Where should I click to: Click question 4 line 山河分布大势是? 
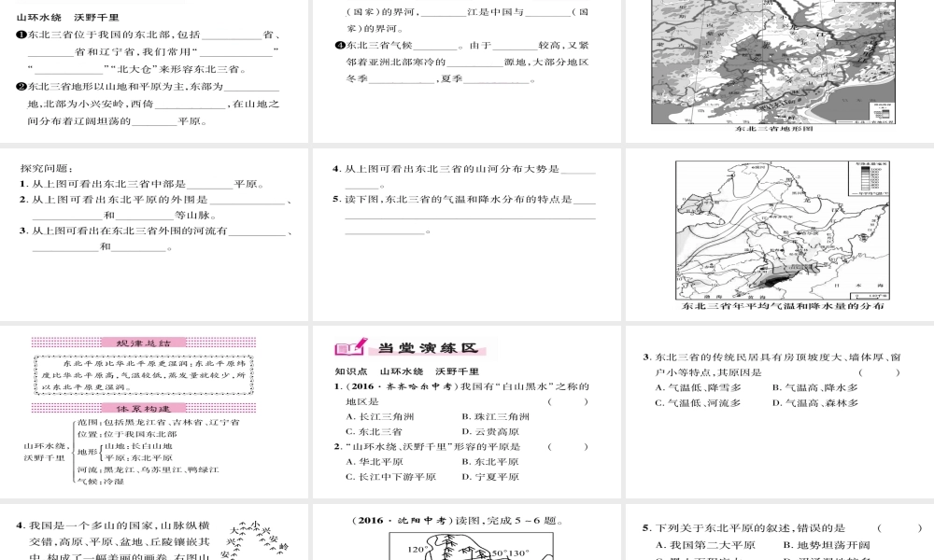[x=463, y=169]
